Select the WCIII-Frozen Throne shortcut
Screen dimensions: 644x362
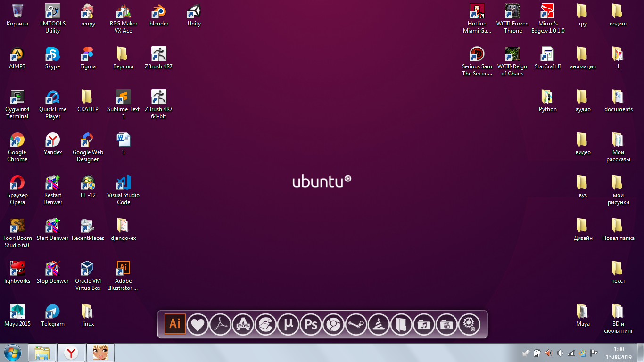tap(512, 18)
